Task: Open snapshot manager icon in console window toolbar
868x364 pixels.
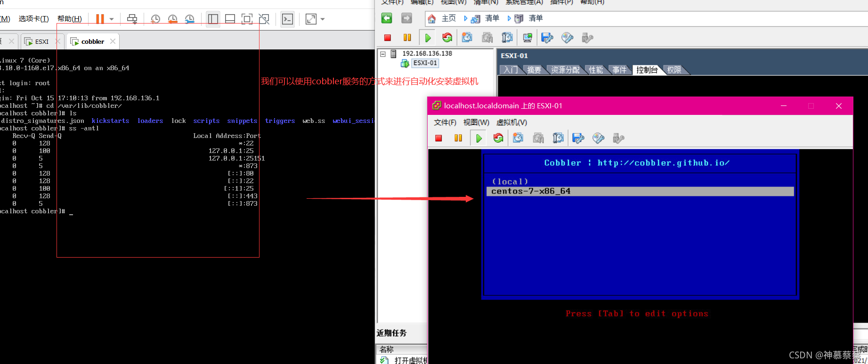Action: 558,138
